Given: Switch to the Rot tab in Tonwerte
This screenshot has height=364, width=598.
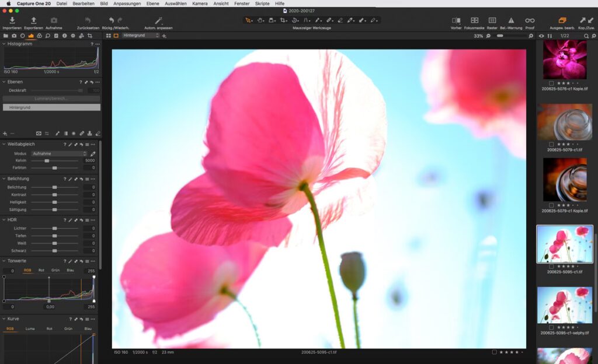Looking at the screenshot, I should (x=41, y=270).
